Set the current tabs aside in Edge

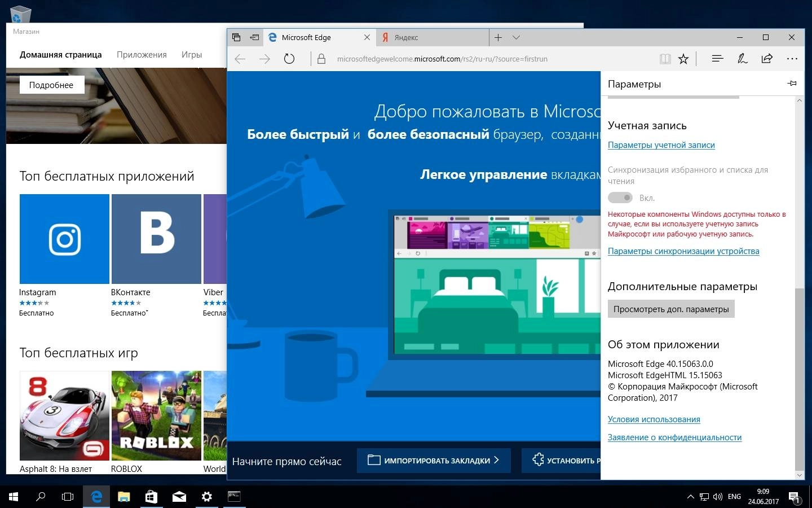(254, 37)
